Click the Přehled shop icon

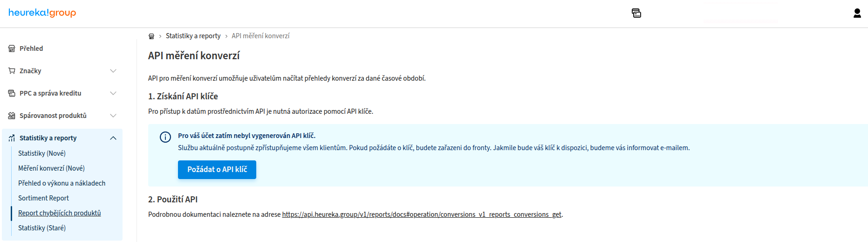point(12,48)
